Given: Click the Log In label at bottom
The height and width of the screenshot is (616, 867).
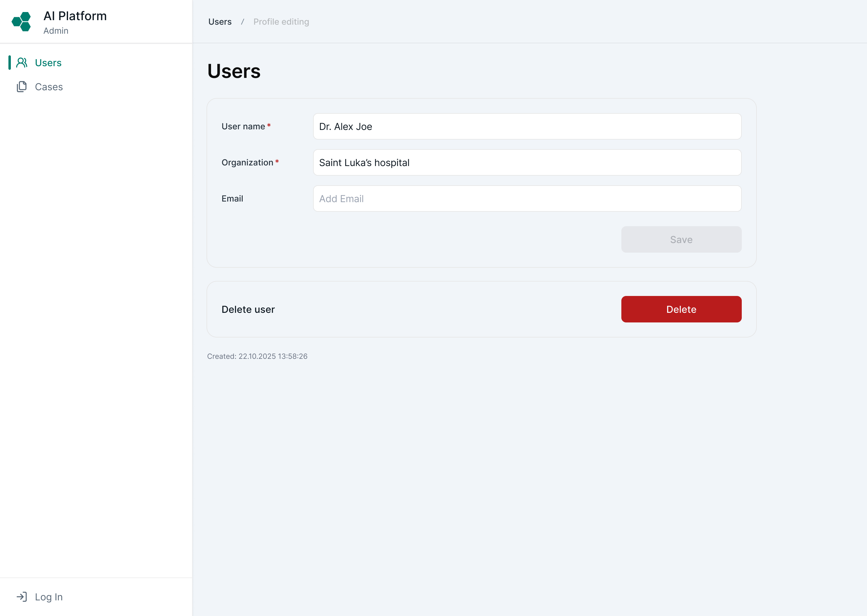Looking at the screenshot, I should [x=48, y=596].
